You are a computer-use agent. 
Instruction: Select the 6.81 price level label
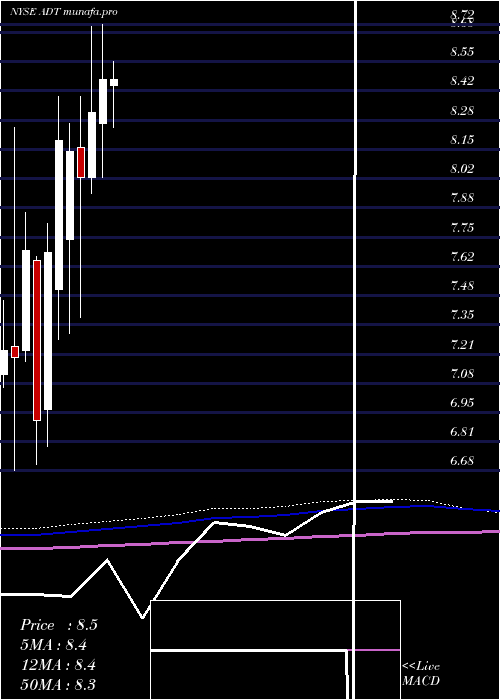point(462,433)
